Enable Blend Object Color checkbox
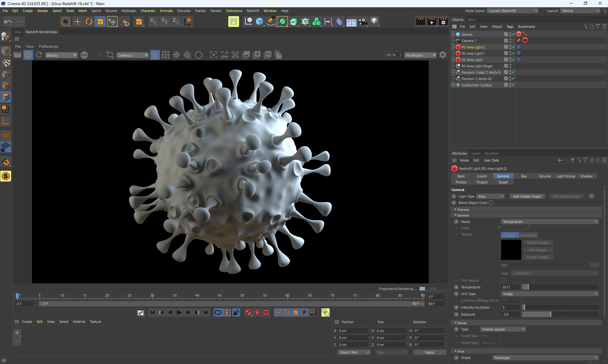608x364 pixels. (491, 203)
